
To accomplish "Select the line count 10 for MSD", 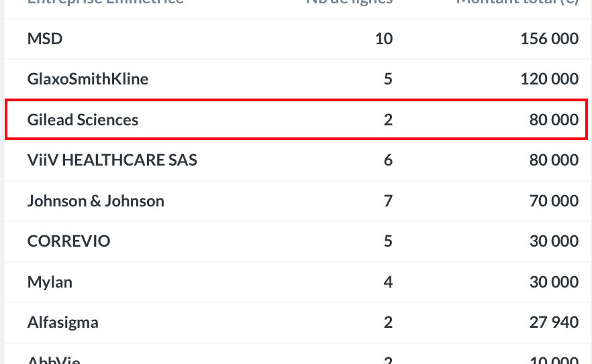I will point(384,38).
